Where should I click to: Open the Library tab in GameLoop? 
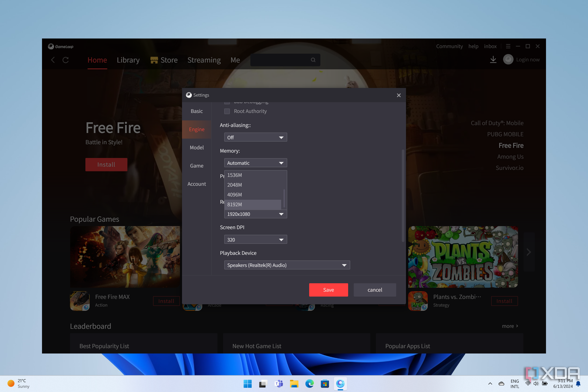point(128,60)
